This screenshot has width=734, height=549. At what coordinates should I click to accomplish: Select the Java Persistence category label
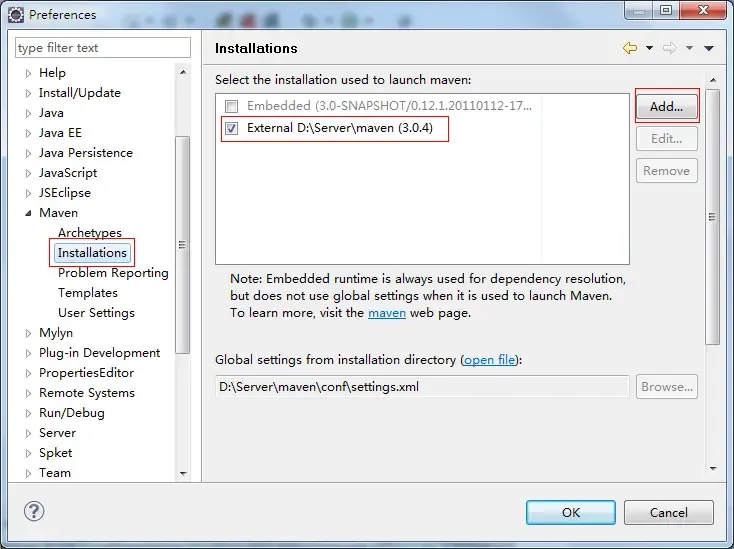[86, 153]
